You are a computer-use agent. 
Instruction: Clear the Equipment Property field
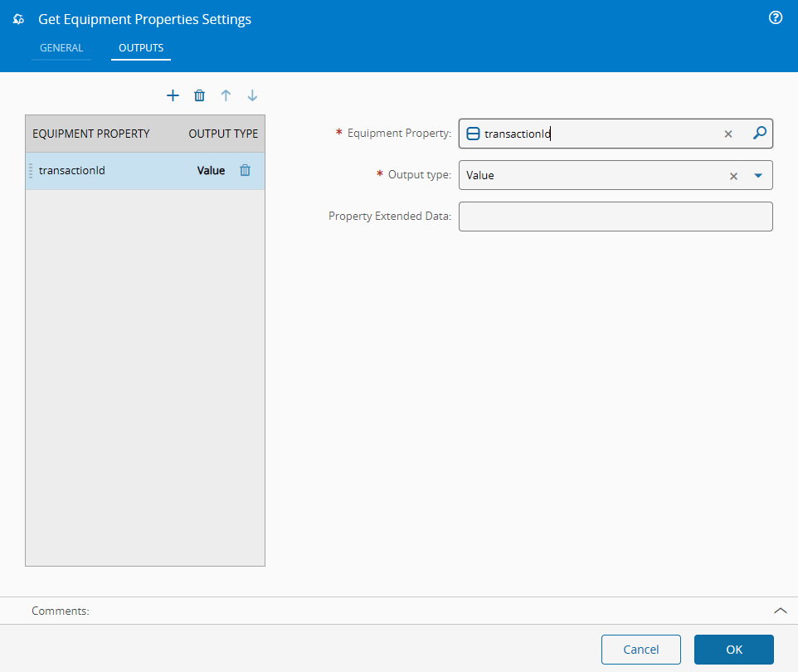point(728,134)
